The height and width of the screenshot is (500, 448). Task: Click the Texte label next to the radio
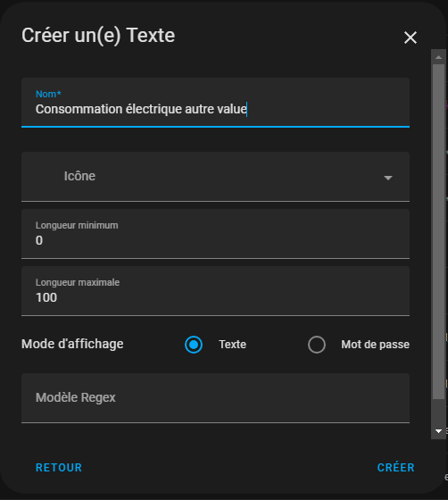click(232, 345)
